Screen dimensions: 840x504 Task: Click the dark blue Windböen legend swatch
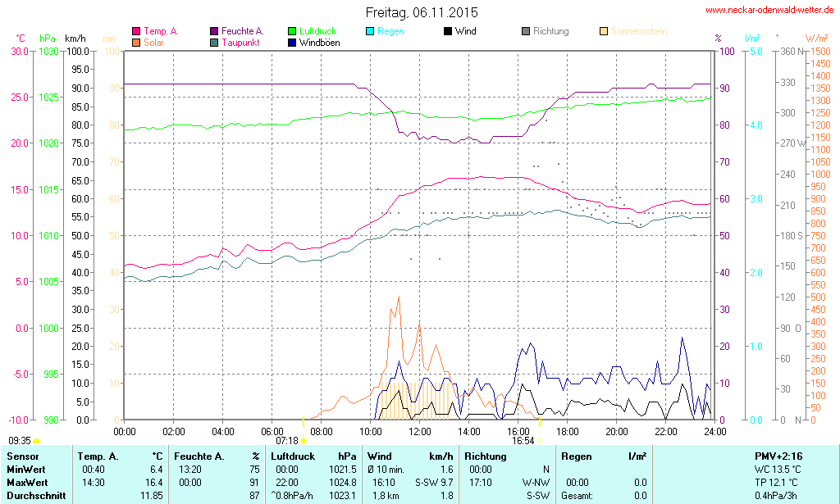293,43
